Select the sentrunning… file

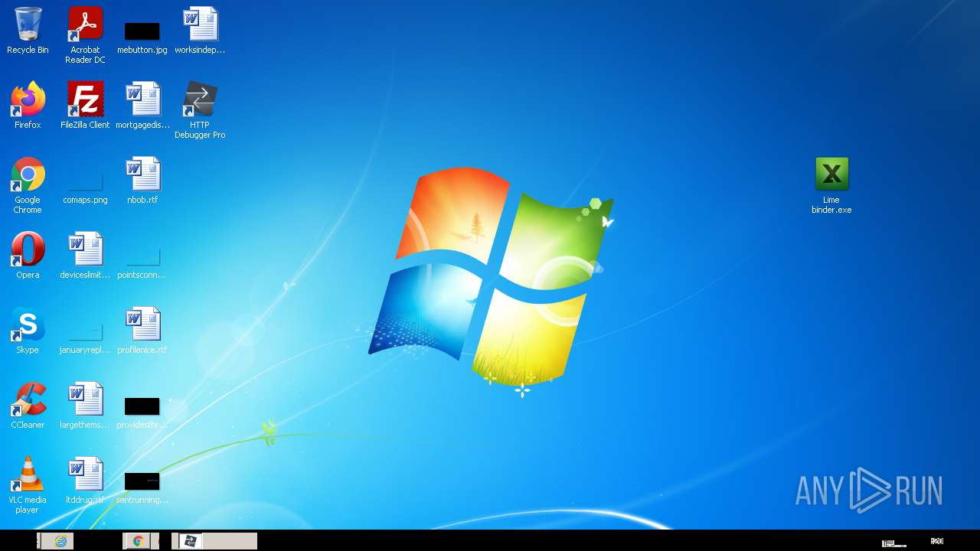[x=142, y=487]
